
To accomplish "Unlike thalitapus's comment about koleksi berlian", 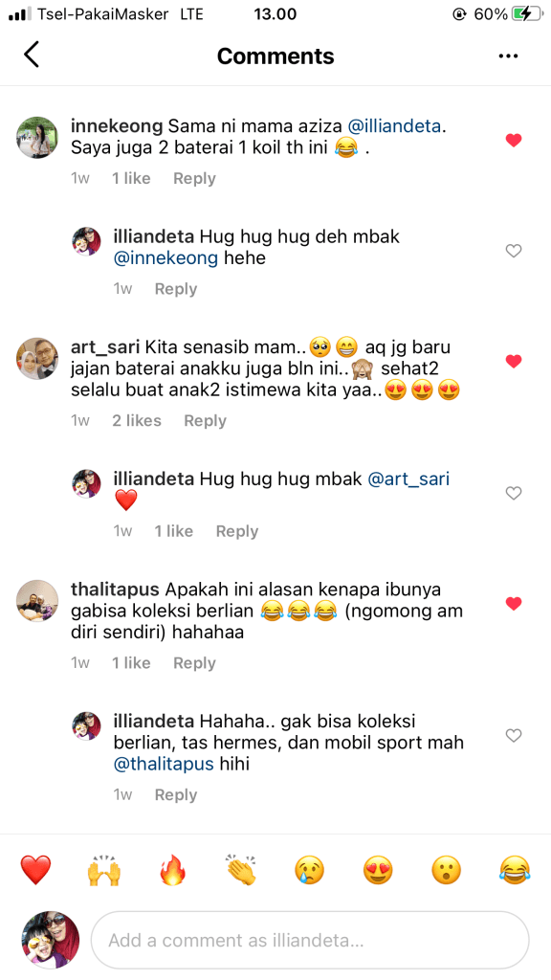I will [x=514, y=604].
